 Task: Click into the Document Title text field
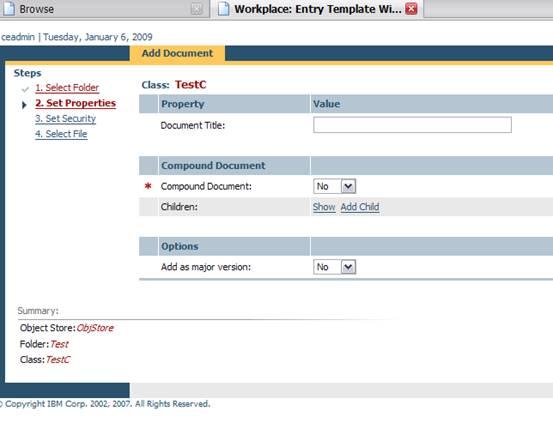(412, 125)
